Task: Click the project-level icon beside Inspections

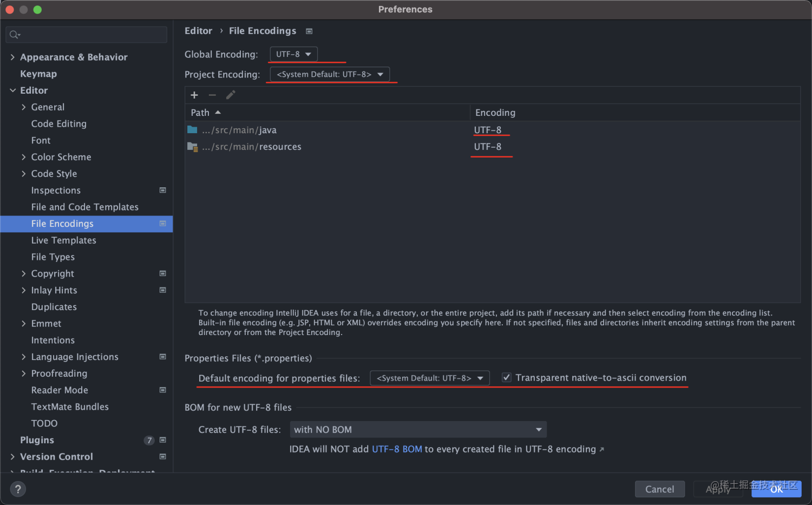Action: pos(162,191)
